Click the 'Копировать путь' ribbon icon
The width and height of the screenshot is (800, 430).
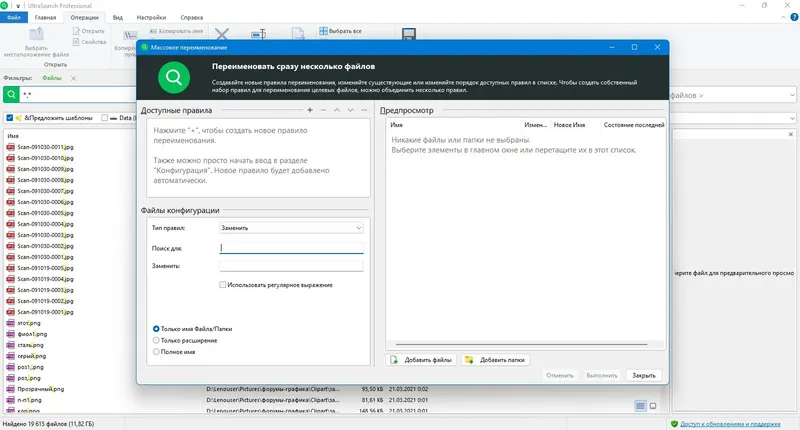pyautogui.click(x=130, y=35)
